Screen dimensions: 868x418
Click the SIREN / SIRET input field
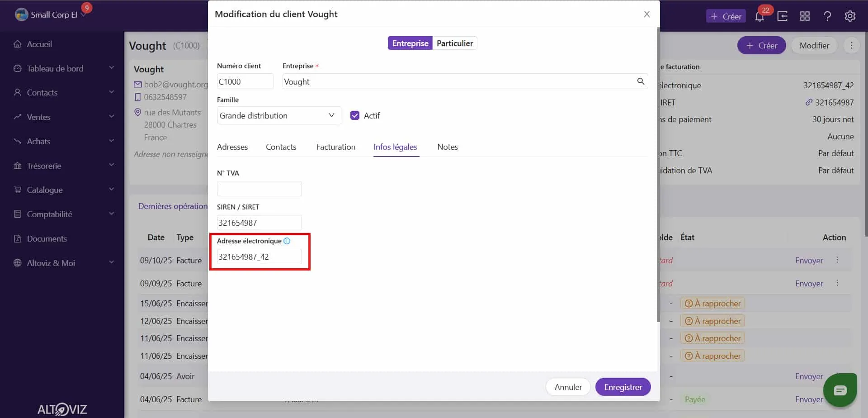(259, 223)
